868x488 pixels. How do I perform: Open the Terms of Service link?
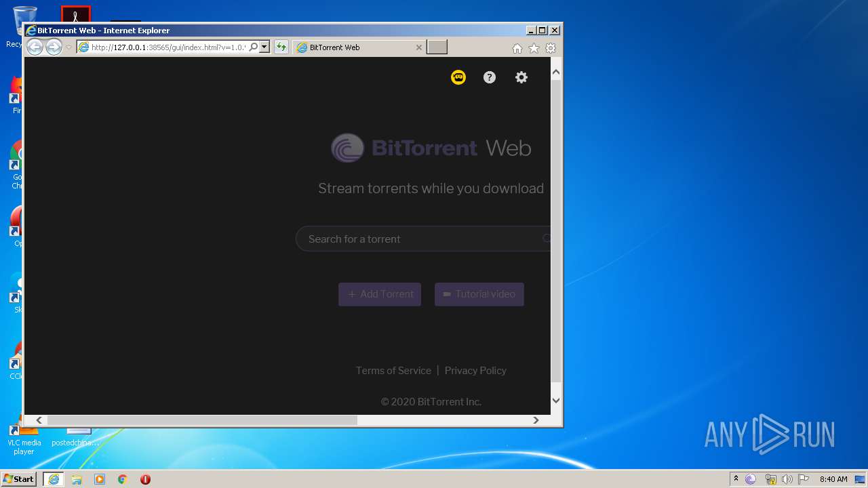[x=393, y=371]
